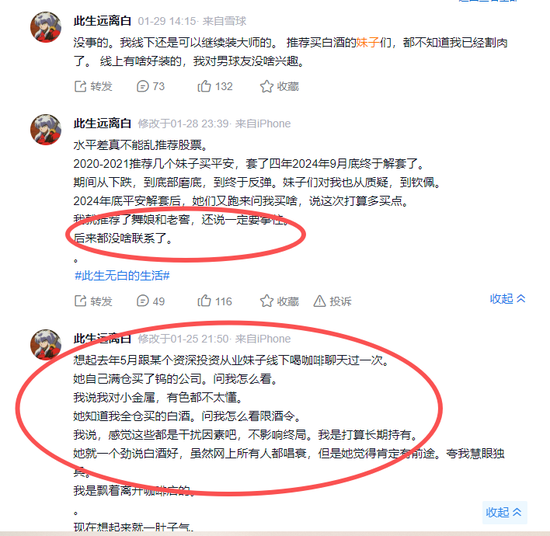The image size is (550, 536).
Task: Open the orange 妹子 keyword link
Action: click(368, 43)
